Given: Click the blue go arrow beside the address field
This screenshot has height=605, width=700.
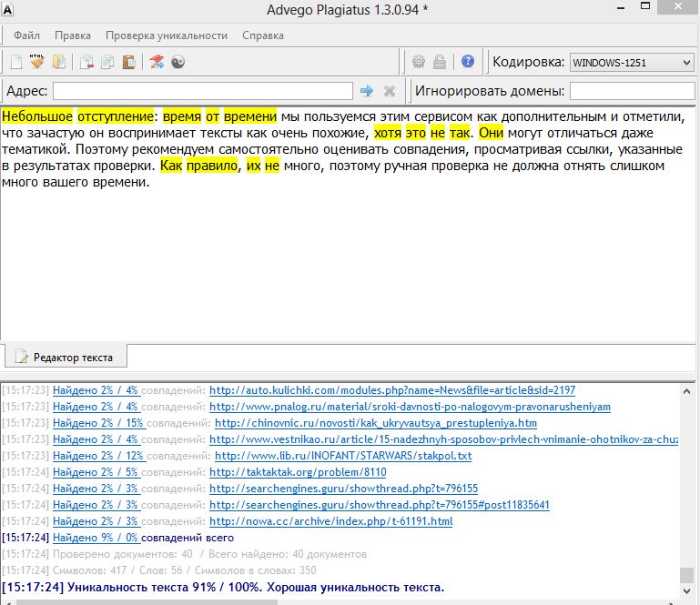Looking at the screenshot, I should (x=367, y=91).
